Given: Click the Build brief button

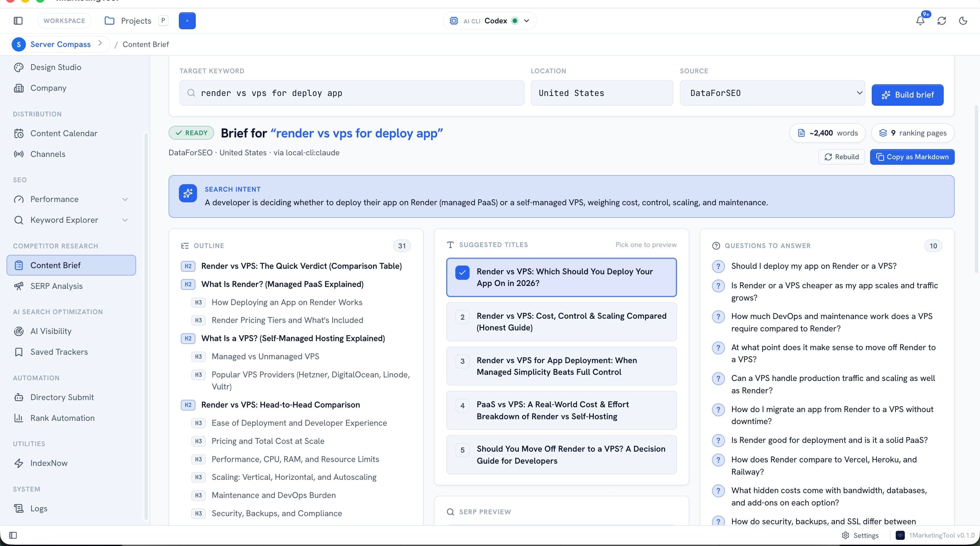Looking at the screenshot, I should click(x=907, y=95).
